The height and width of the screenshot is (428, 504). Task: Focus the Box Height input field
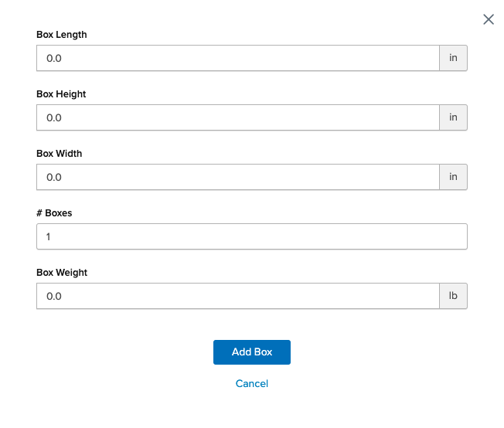(238, 117)
